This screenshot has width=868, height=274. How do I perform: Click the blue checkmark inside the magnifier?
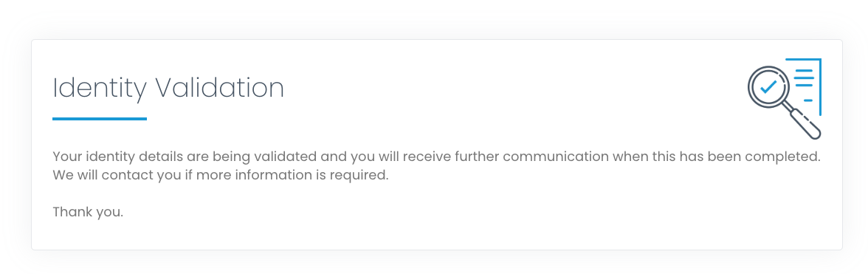tap(768, 86)
